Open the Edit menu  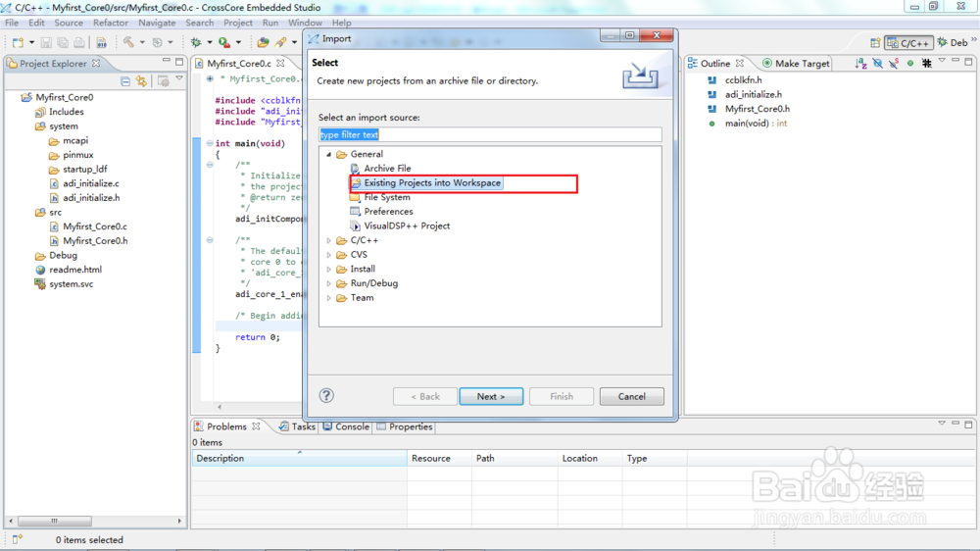pyautogui.click(x=36, y=23)
